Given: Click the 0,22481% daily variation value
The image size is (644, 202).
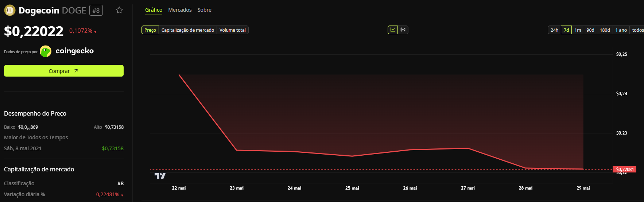Looking at the screenshot, I should (x=108, y=194).
